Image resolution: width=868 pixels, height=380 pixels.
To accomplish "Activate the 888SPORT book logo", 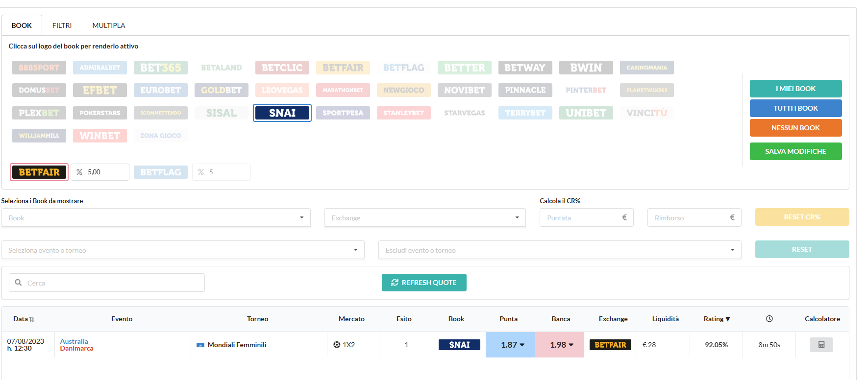I will click(x=39, y=68).
